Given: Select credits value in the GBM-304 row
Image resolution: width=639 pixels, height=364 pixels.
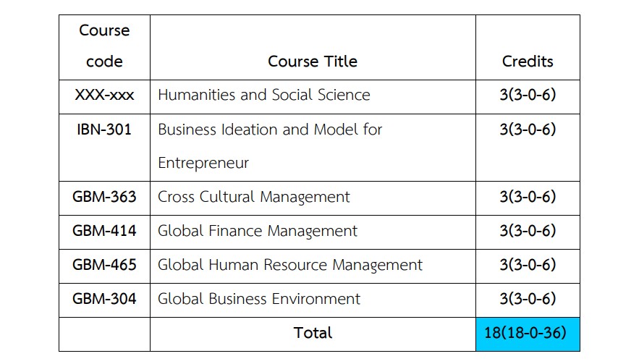Looking at the screenshot, I should point(528,299).
